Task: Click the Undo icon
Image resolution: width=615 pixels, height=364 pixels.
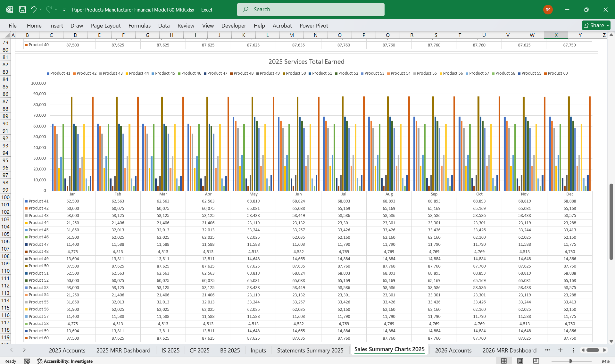Action: click(x=33, y=9)
